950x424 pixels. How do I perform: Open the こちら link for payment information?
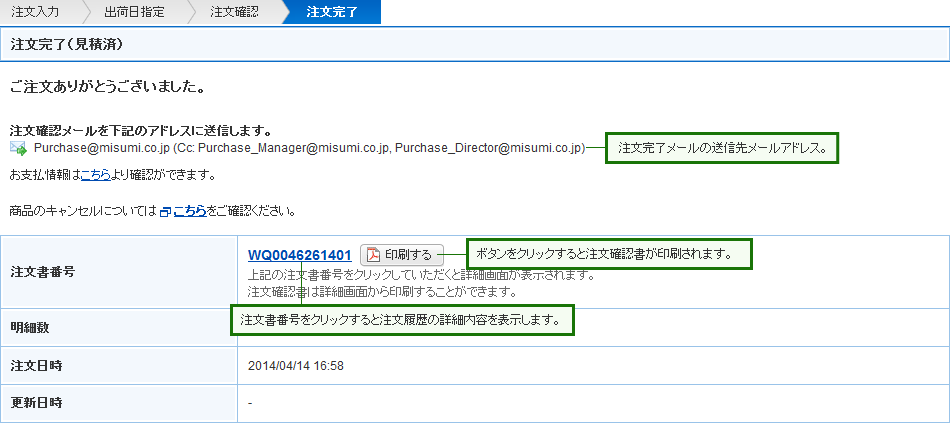95,175
